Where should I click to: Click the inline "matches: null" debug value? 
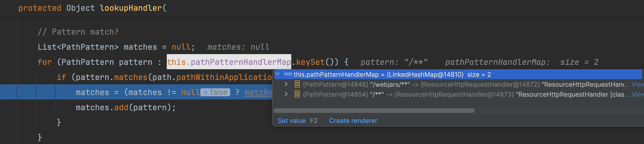click(x=238, y=47)
